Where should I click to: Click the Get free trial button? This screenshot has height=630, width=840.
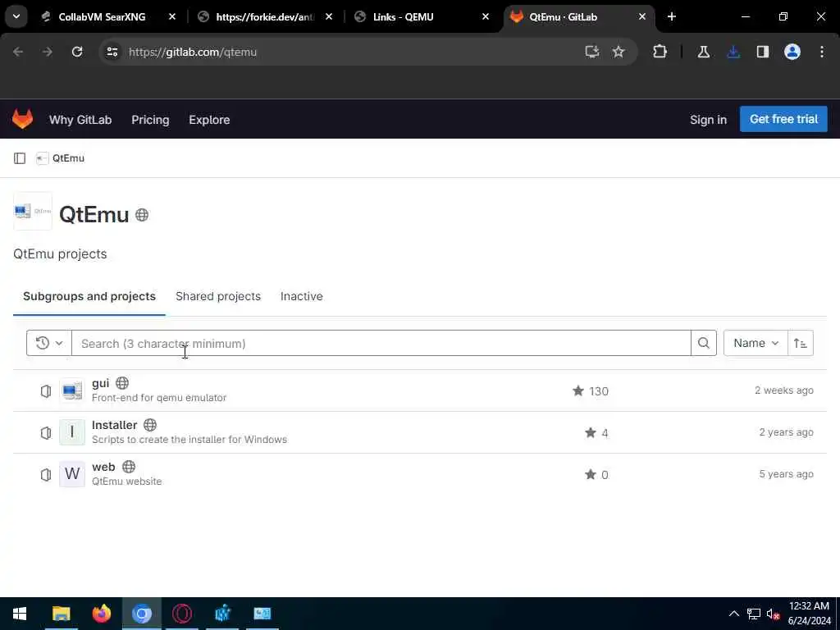click(783, 119)
